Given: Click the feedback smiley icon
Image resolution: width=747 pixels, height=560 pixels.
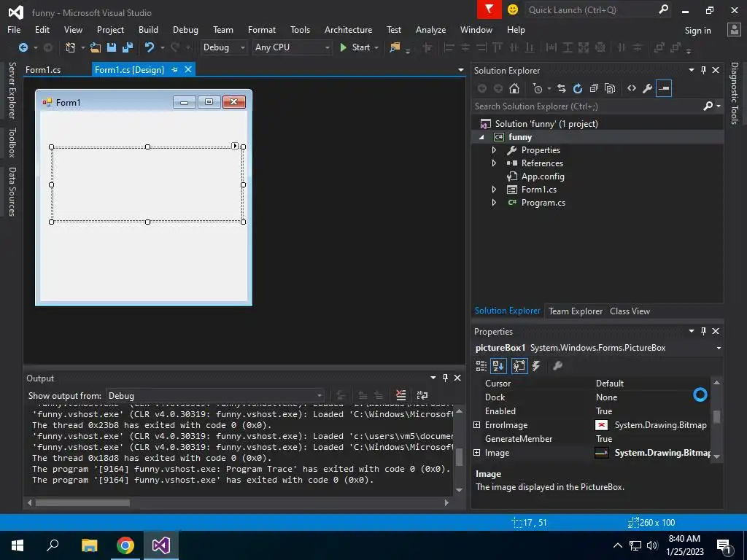Looking at the screenshot, I should [513, 9].
